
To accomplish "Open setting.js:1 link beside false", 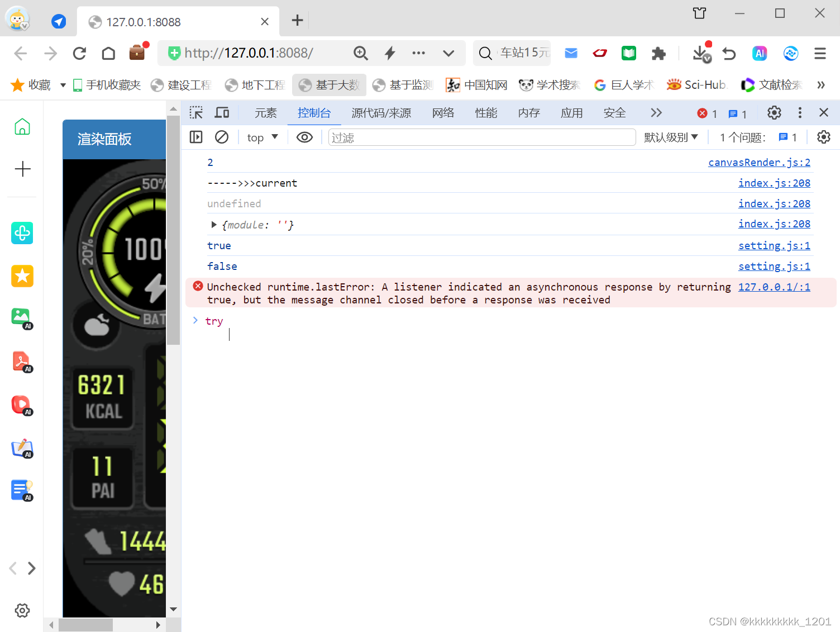I will [x=774, y=267].
